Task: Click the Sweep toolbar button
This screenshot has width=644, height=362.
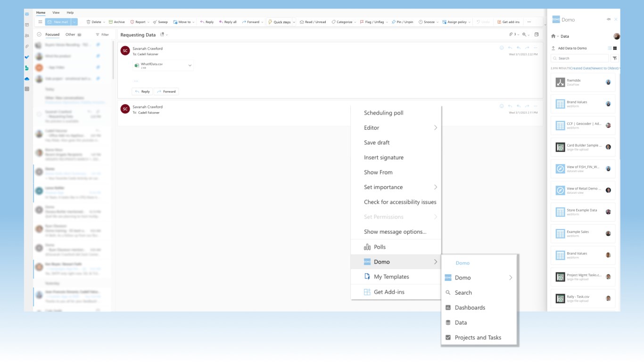Action: [160, 22]
